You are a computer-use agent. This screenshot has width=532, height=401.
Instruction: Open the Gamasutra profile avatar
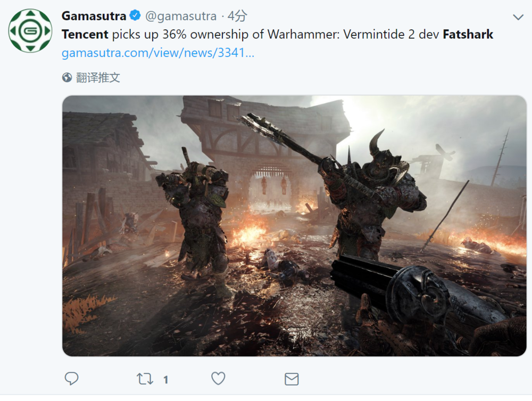coord(30,30)
